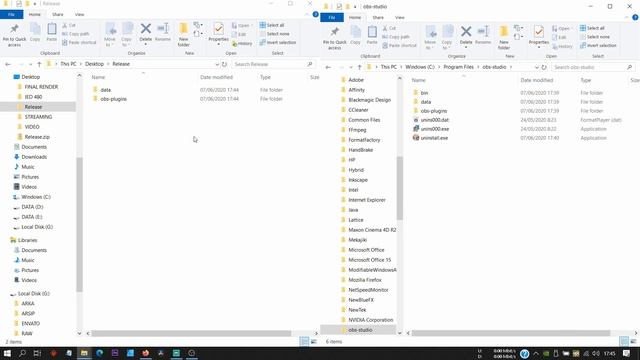Click Move to in Release window ribbon

click(110, 34)
